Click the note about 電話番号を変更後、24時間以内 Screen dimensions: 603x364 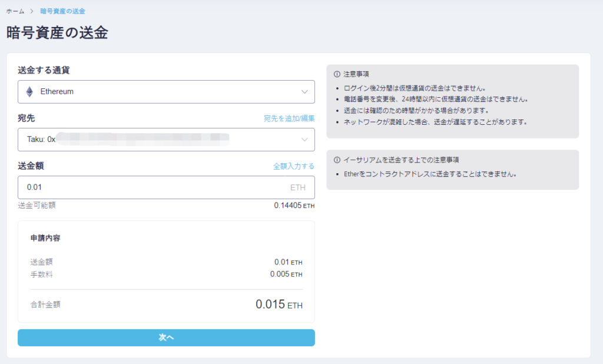(436, 100)
